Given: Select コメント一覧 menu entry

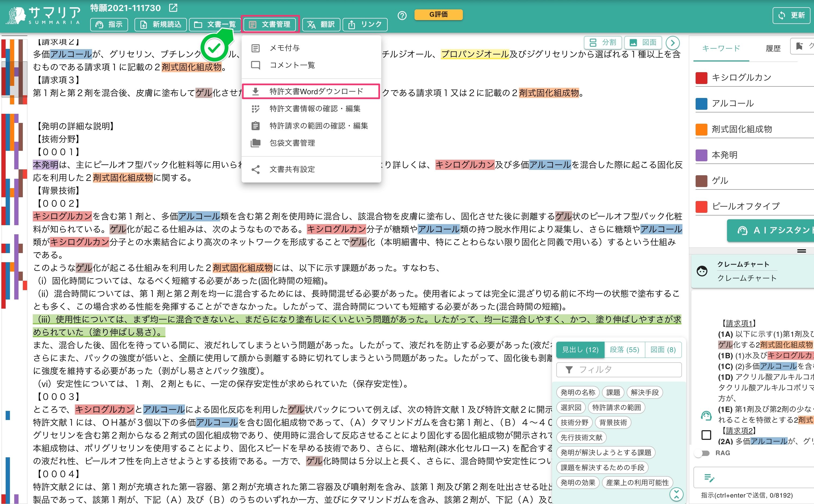Looking at the screenshot, I should (311, 65).
